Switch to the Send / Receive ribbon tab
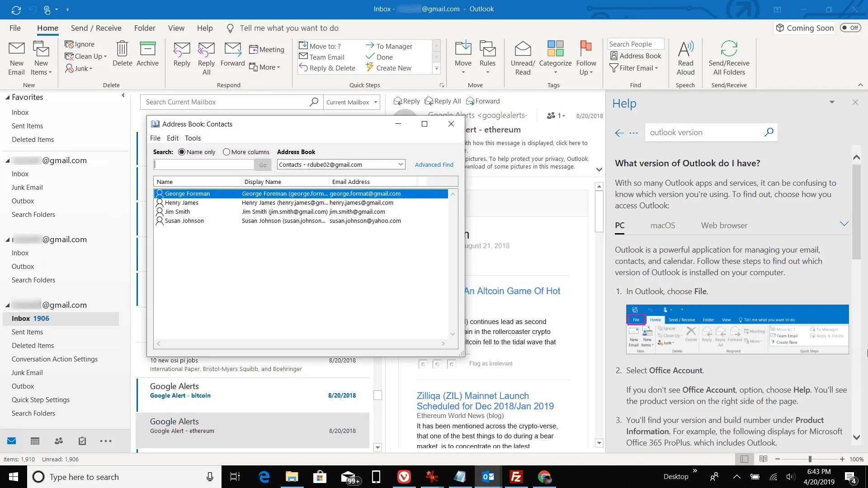The image size is (868, 488). pos(96,28)
